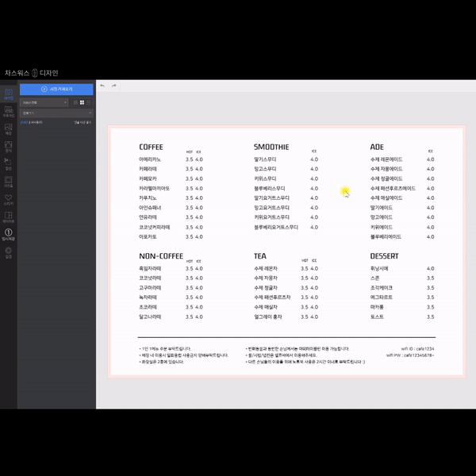Click the white link beside the blue link
The height and width of the screenshot is (476, 476).
coord(36,122)
